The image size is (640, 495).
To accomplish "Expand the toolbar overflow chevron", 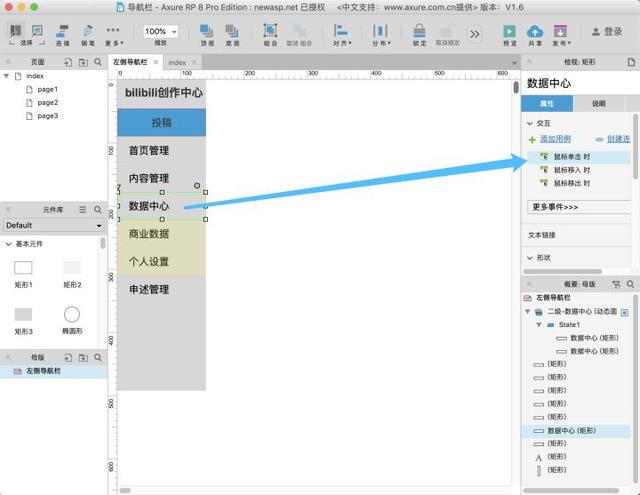I will point(474,34).
